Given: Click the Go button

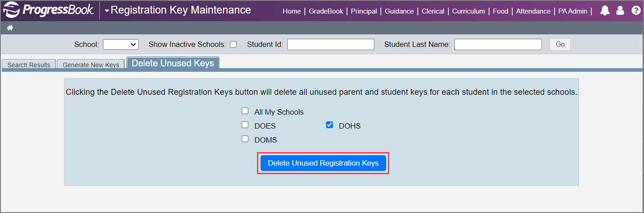Looking at the screenshot, I should (x=560, y=44).
